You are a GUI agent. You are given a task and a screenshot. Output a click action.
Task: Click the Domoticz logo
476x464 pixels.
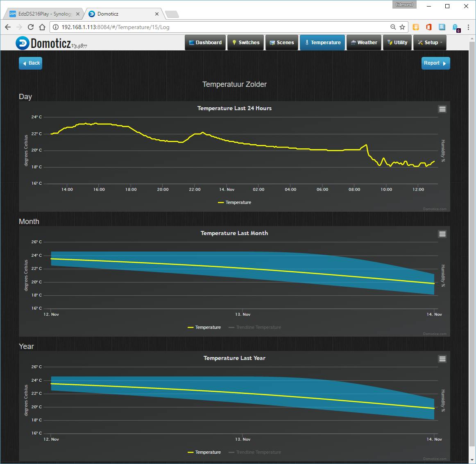click(52, 43)
